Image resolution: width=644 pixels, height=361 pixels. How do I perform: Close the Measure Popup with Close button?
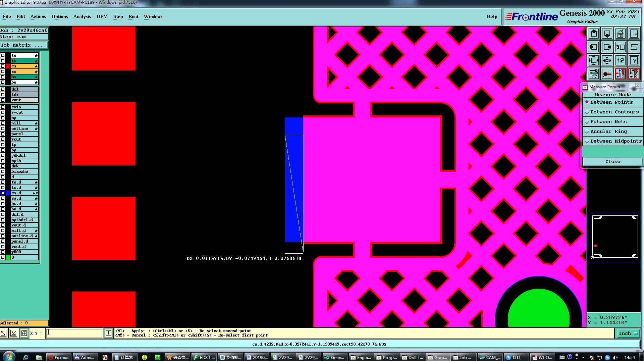tap(612, 161)
